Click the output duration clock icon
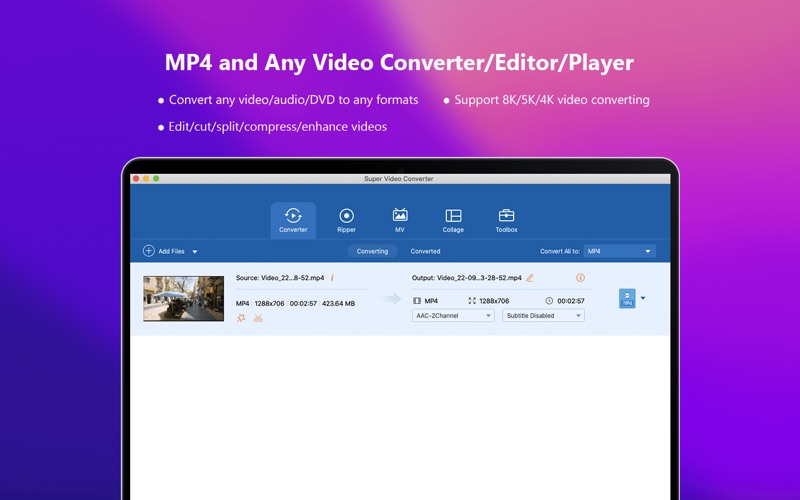Viewport: 800px width, 500px height. point(549,301)
